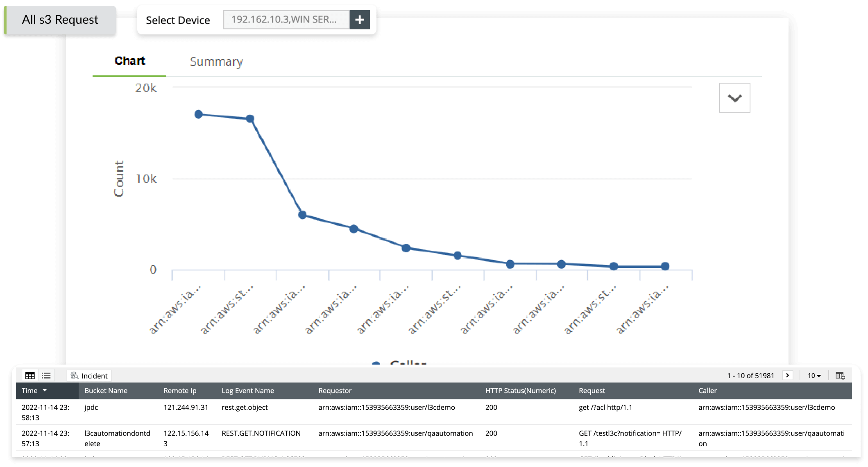Click the first chart data point

tap(199, 114)
